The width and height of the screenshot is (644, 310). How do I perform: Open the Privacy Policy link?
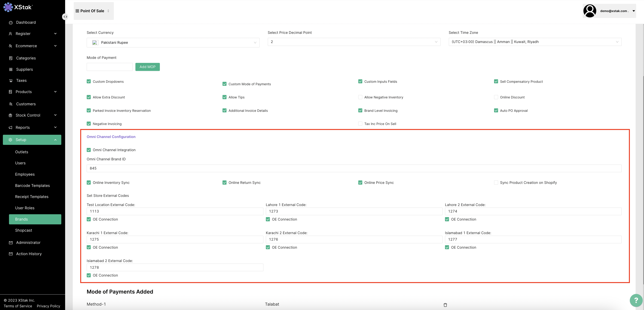48,306
